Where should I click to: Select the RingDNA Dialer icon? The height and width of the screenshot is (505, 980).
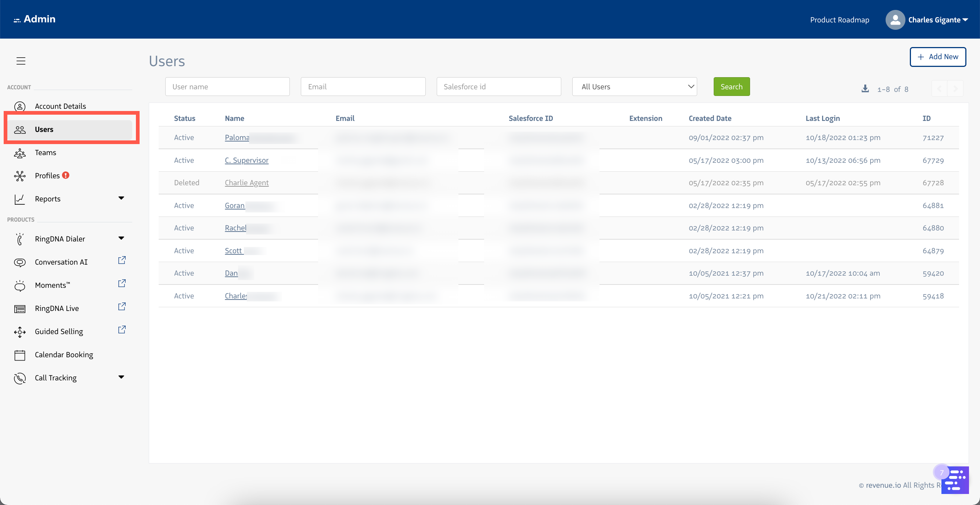click(20, 239)
